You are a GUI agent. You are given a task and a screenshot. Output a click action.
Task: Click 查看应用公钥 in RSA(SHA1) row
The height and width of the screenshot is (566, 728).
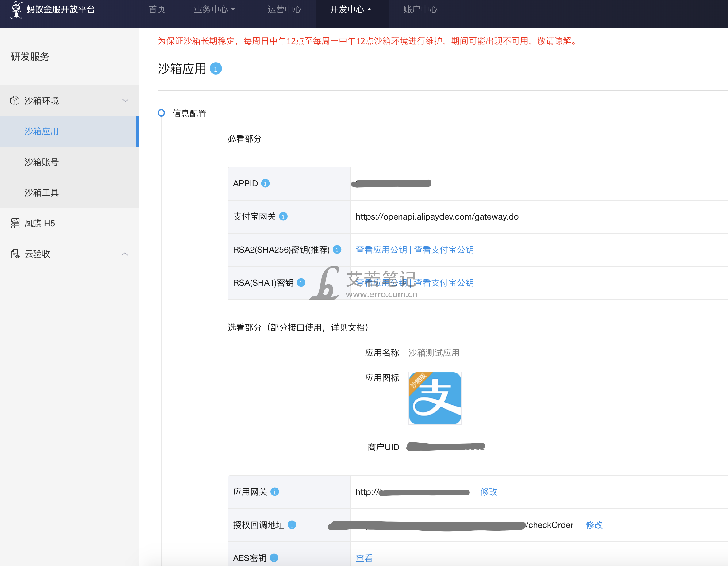[381, 283]
